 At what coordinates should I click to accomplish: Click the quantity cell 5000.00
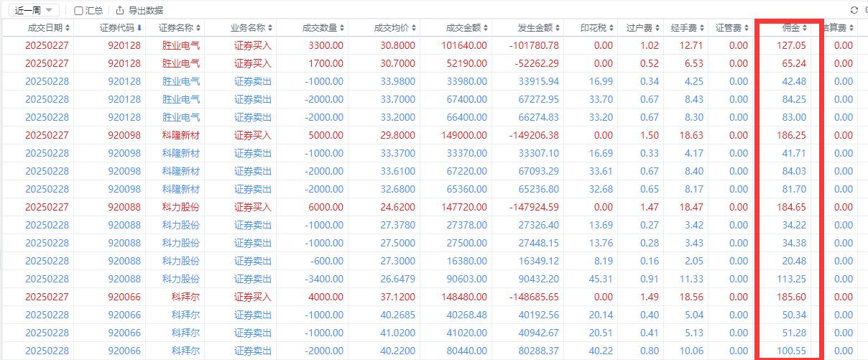325,135
